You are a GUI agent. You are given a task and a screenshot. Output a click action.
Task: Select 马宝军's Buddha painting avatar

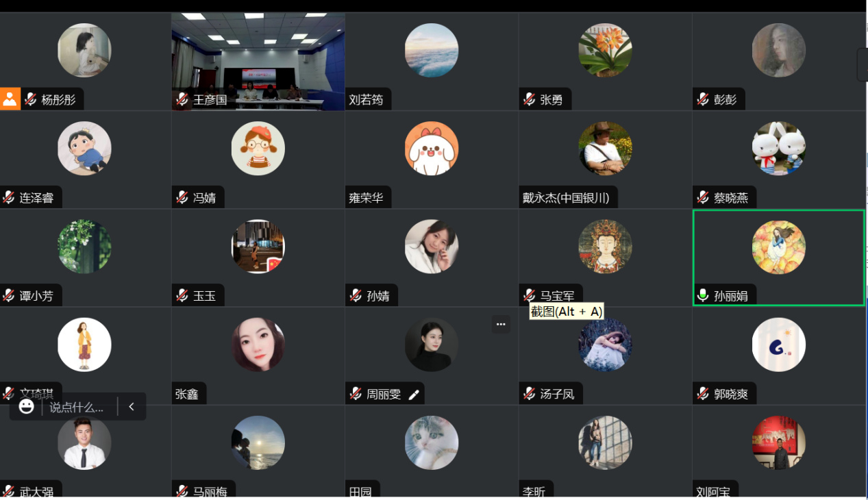tap(605, 247)
